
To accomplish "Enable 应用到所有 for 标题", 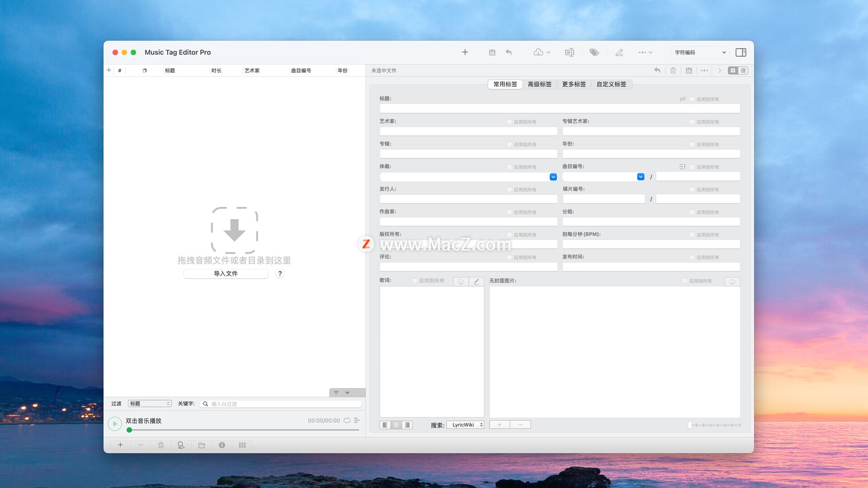I will tap(692, 99).
